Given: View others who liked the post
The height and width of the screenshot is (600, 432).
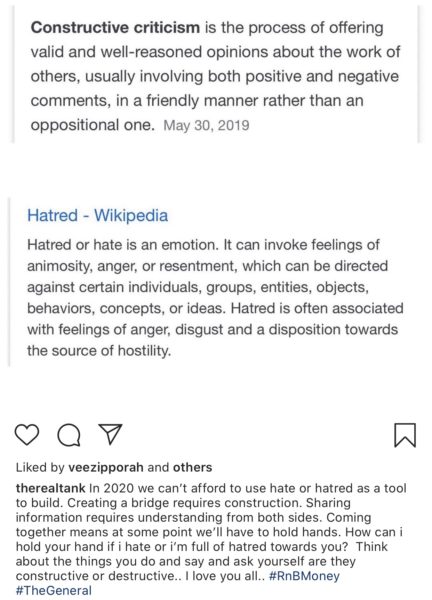Looking at the screenshot, I should (192, 467).
